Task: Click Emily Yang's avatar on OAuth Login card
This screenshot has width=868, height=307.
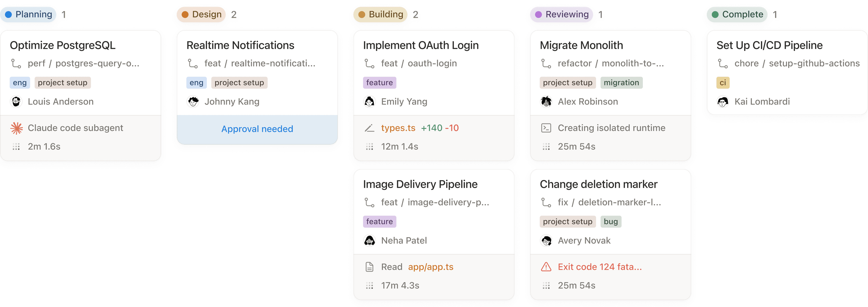Action: 370,102
